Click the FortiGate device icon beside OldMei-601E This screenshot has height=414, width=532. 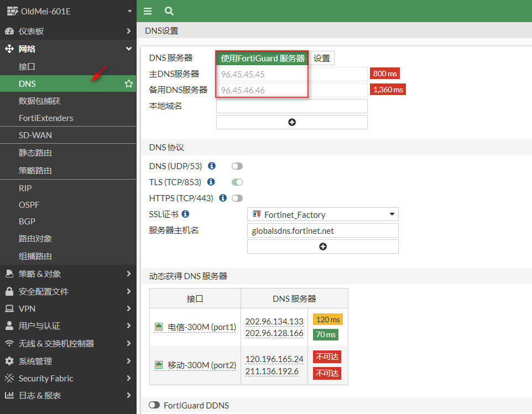click(x=13, y=11)
